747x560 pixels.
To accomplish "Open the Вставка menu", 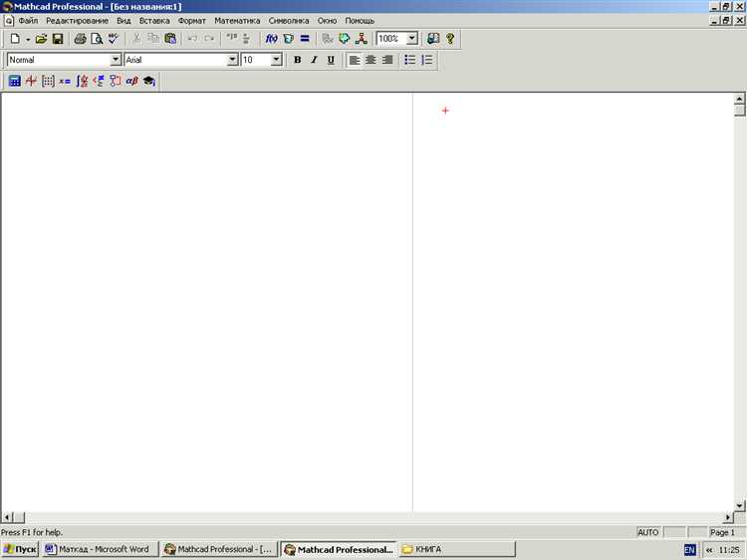I will (x=154, y=21).
